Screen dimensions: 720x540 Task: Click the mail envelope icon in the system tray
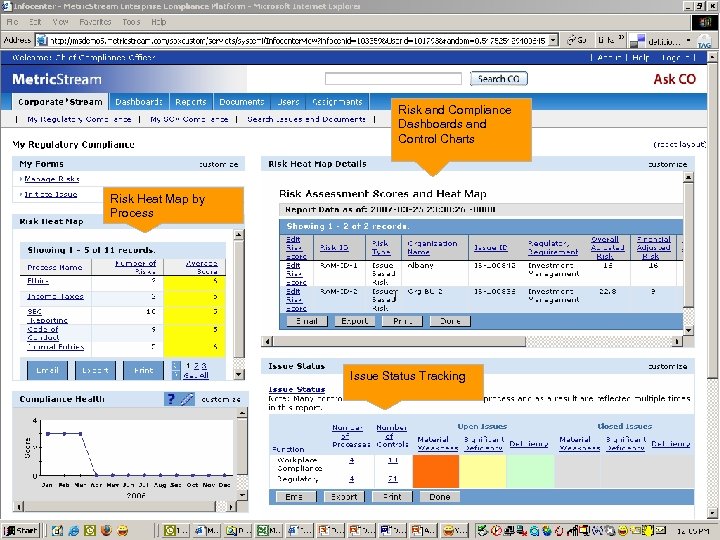coord(660,531)
